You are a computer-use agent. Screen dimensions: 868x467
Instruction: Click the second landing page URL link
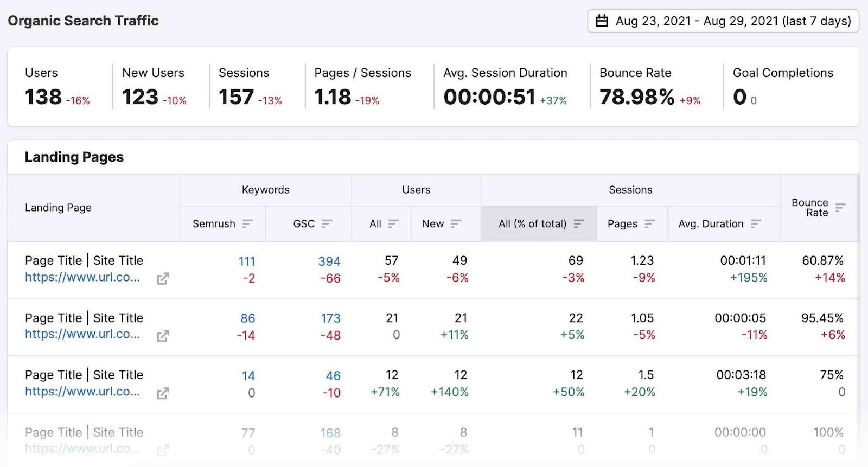[x=82, y=334]
